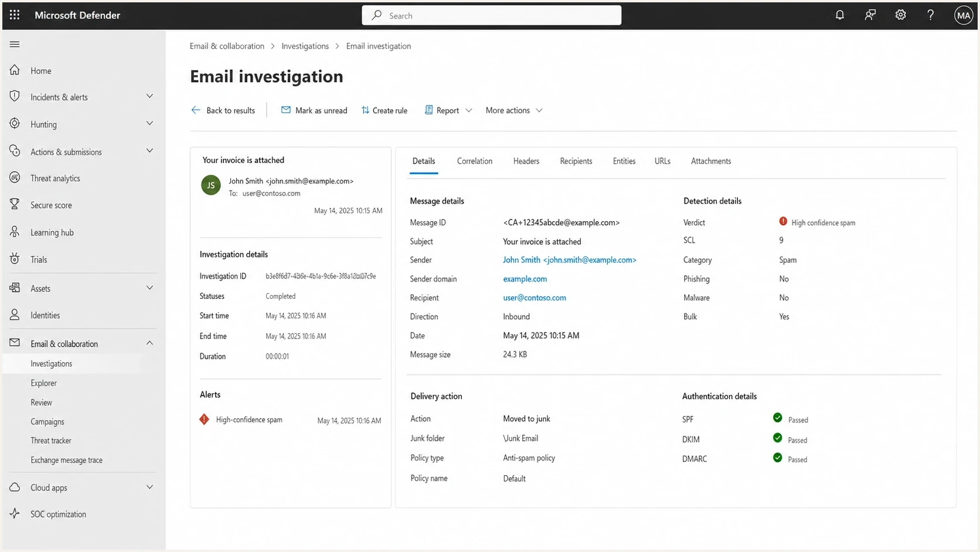This screenshot has height=552, width=980.
Task: Select Threat tracker in sidebar
Action: click(x=51, y=441)
